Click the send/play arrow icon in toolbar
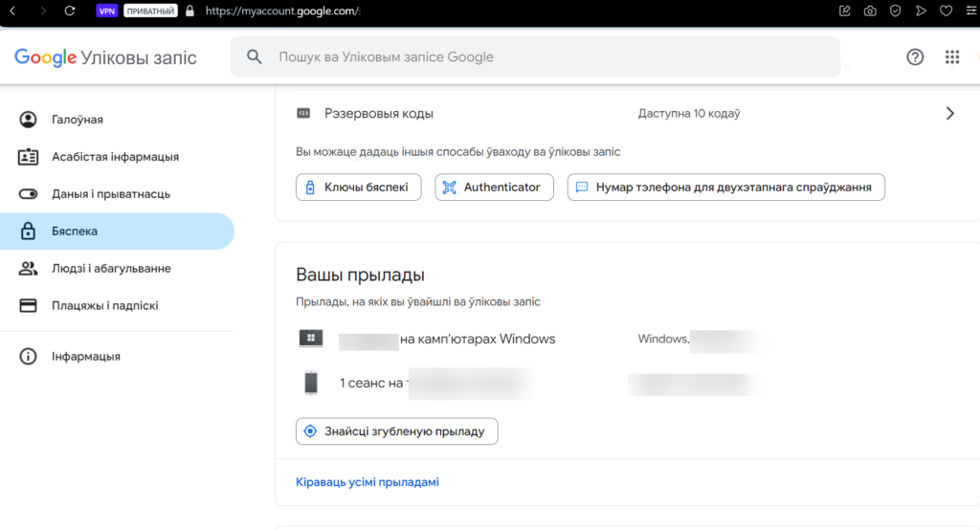 [x=921, y=11]
